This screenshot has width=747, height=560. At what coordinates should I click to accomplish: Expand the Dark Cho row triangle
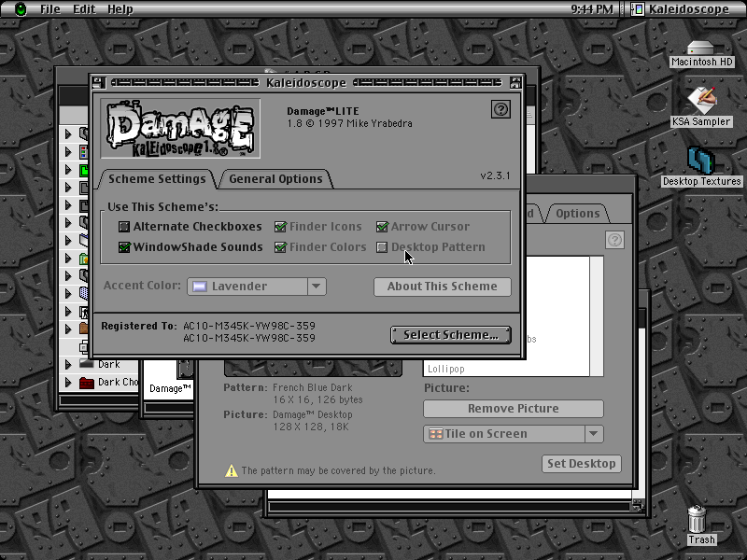[x=68, y=383]
